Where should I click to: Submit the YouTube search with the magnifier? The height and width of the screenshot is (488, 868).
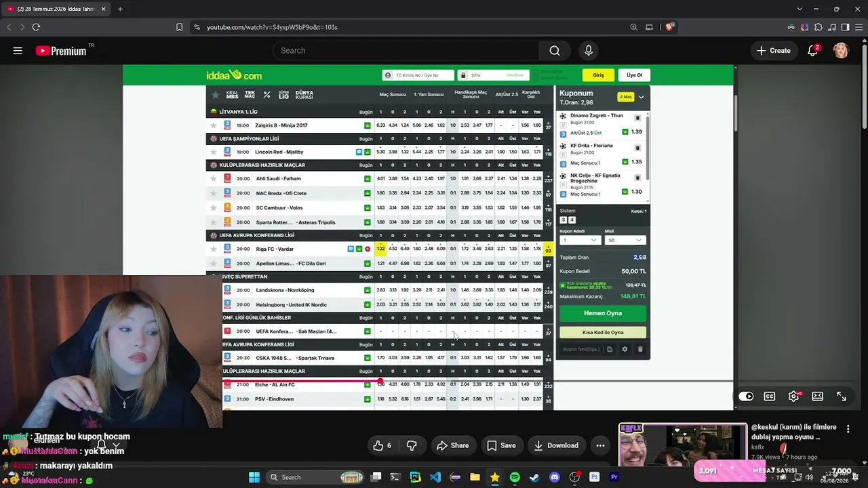tap(555, 51)
